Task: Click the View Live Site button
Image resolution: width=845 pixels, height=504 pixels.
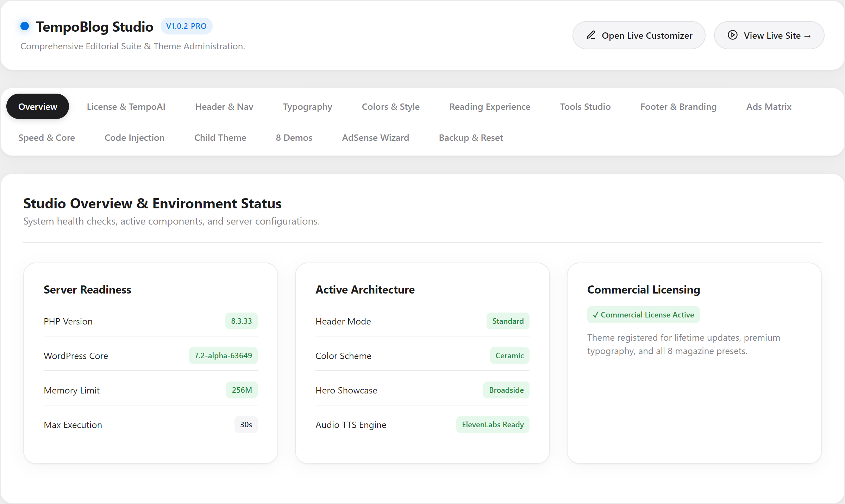Action: (x=769, y=35)
